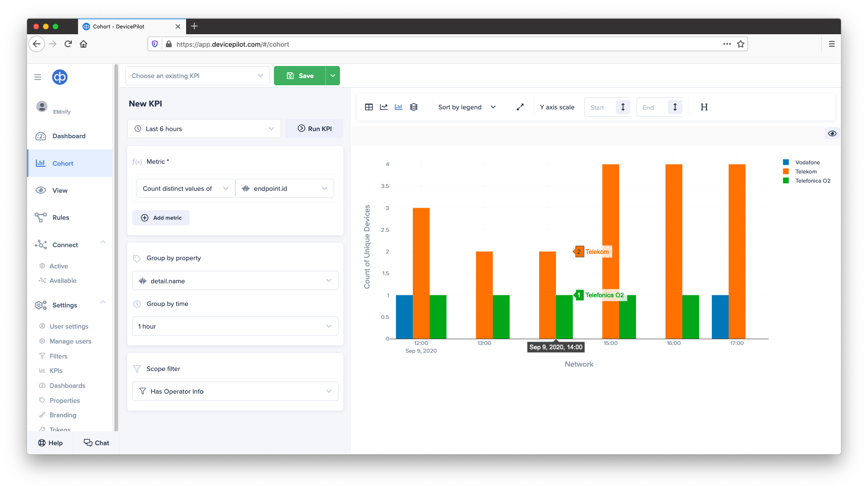
Task: Click tracking protection shield icon
Action: click(x=155, y=44)
